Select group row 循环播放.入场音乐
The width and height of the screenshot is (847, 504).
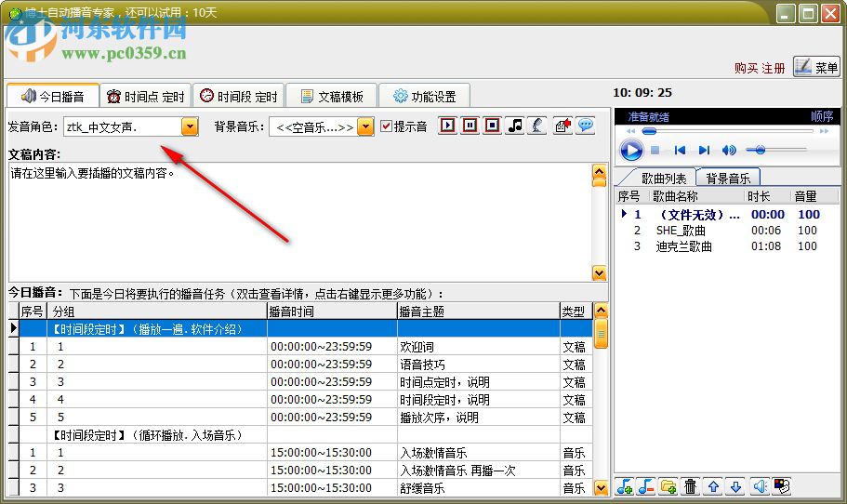click(x=306, y=435)
